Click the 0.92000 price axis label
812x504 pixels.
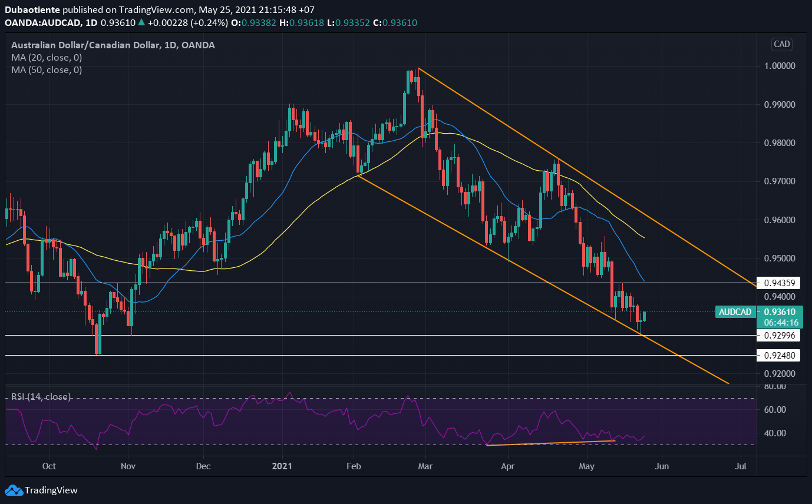tap(780, 374)
